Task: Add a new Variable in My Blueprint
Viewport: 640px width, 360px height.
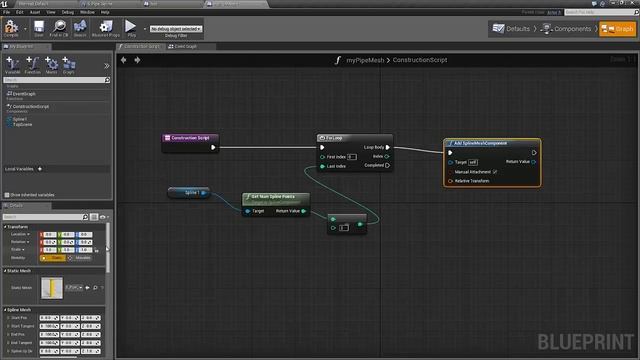Action: click(x=12, y=65)
